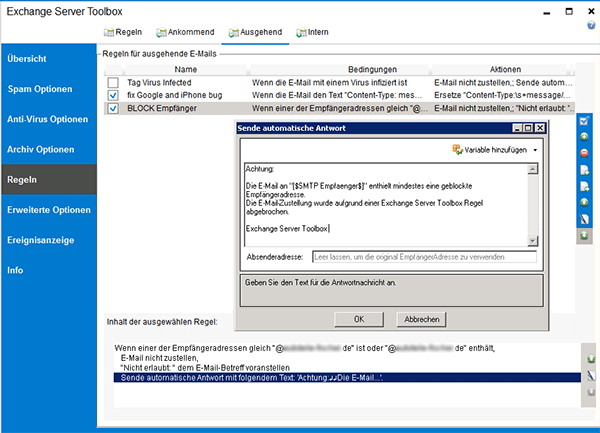This screenshot has height=433, width=600.
Task: Click action cell starting 'Ersetze "Content-Type'
Action: [x=503, y=95]
